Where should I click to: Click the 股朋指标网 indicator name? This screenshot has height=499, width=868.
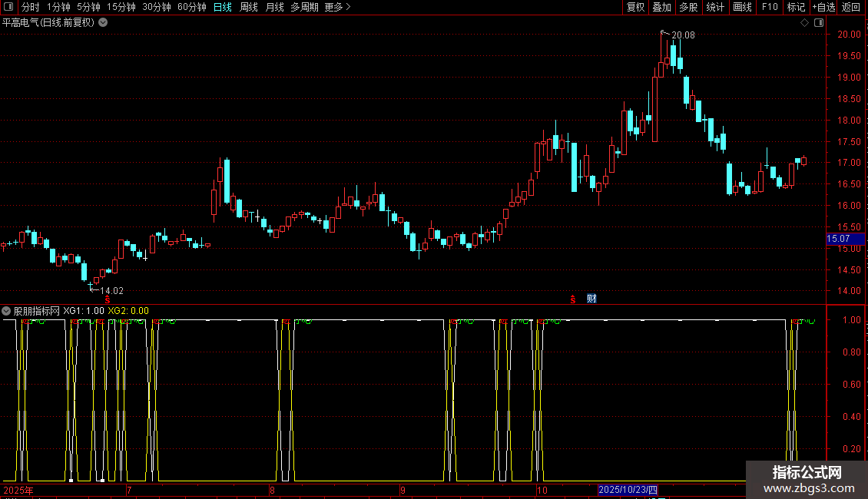[37, 311]
